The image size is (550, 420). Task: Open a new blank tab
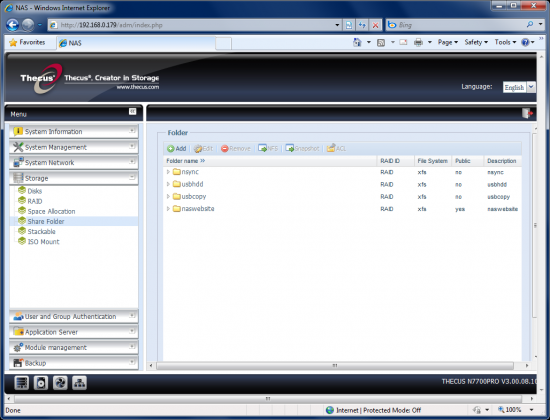coord(223,44)
